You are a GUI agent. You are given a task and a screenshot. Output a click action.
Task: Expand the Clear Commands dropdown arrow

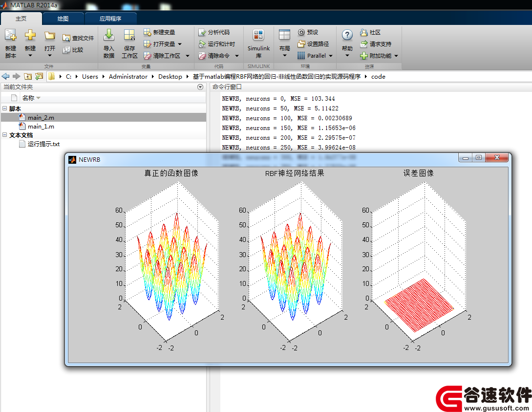[x=237, y=56]
